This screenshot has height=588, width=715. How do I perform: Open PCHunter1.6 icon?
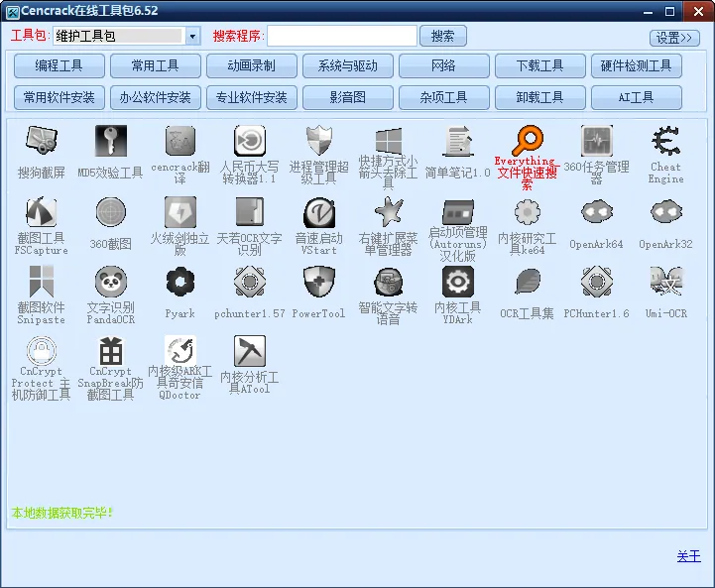596,282
